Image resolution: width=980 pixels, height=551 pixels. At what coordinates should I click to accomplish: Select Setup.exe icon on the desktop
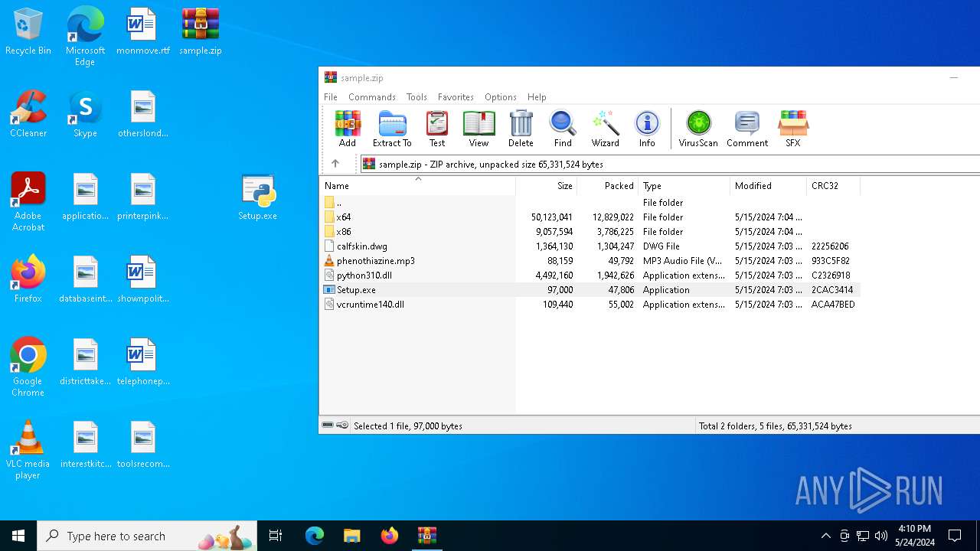coord(258,197)
